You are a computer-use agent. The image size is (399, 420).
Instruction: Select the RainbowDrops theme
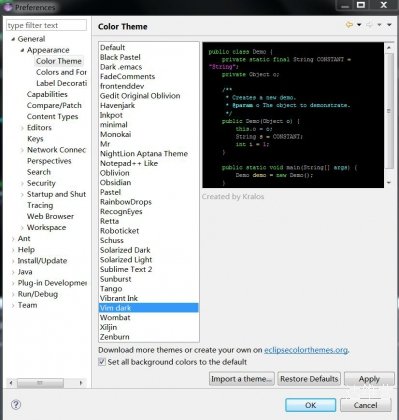(x=126, y=202)
